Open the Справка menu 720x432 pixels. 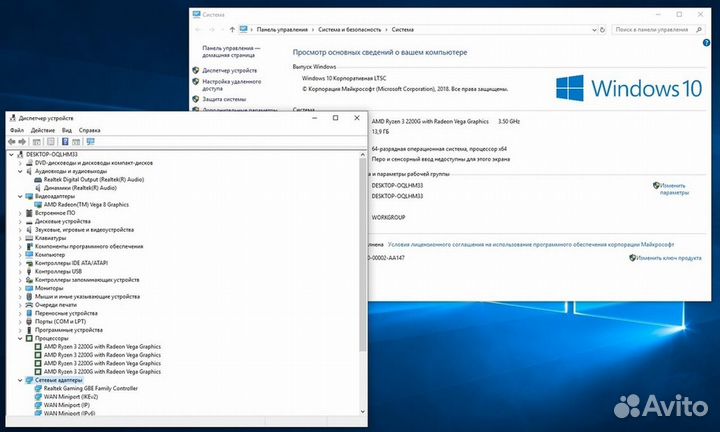pos(90,130)
